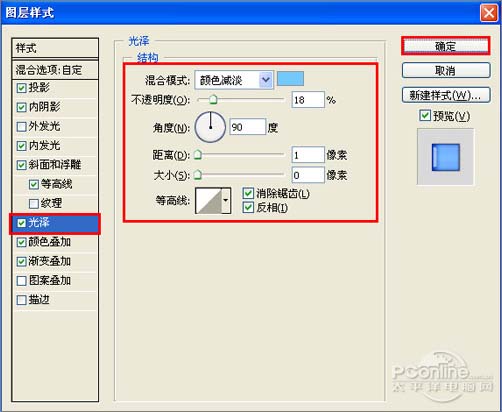Image resolution: width=502 pixels, height=412 pixels.
Task: Close the 图层样式 dialog
Action: (x=489, y=13)
